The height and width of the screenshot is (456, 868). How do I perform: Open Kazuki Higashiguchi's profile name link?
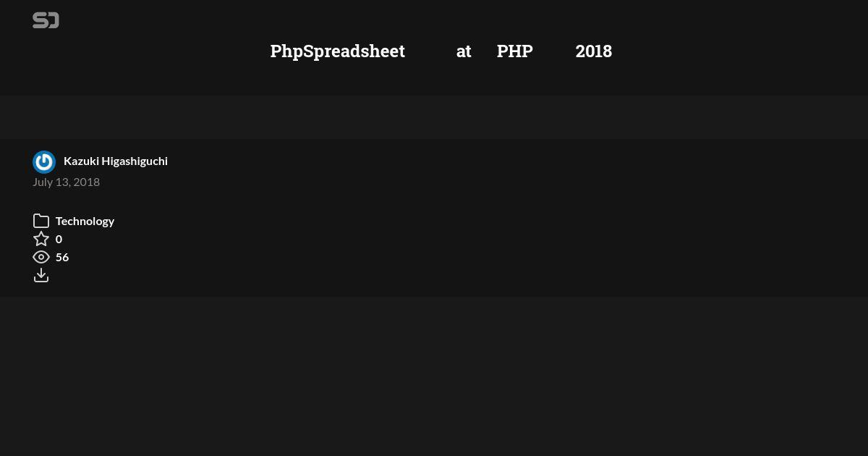click(116, 161)
